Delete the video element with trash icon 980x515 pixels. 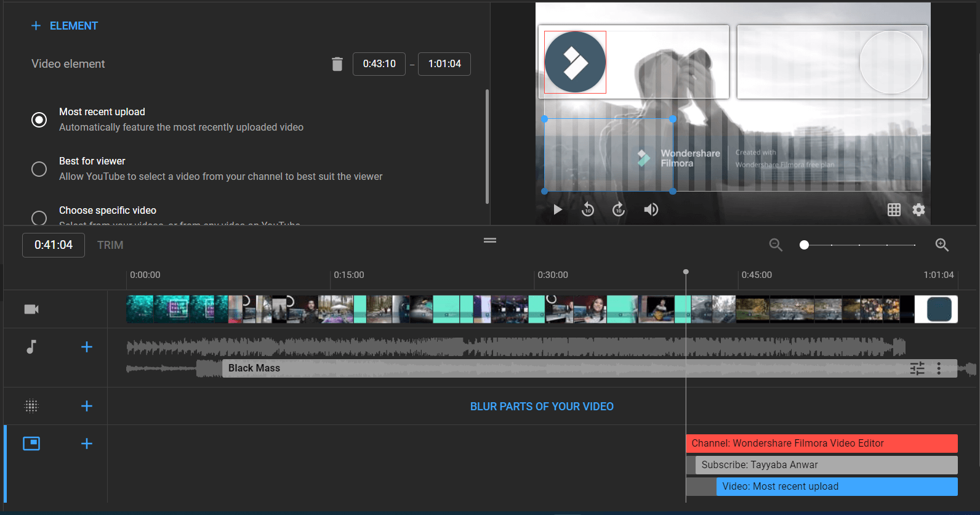pyautogui.click(x=337, y=64)
